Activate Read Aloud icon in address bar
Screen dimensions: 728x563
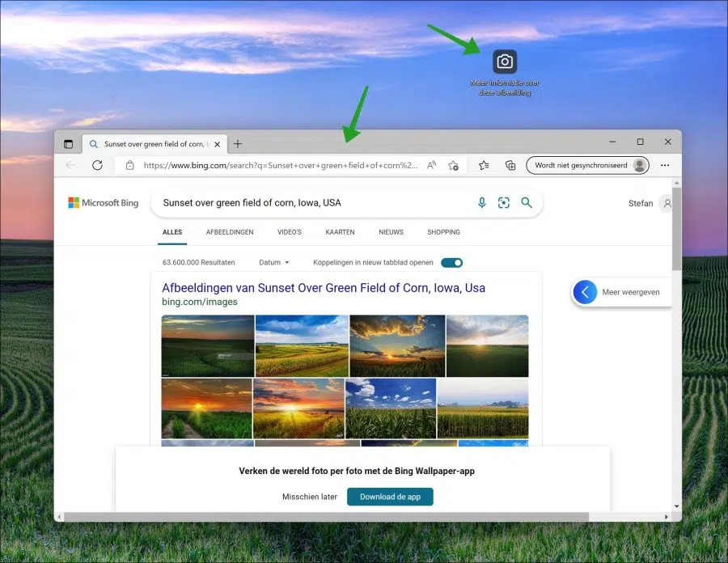431,165
